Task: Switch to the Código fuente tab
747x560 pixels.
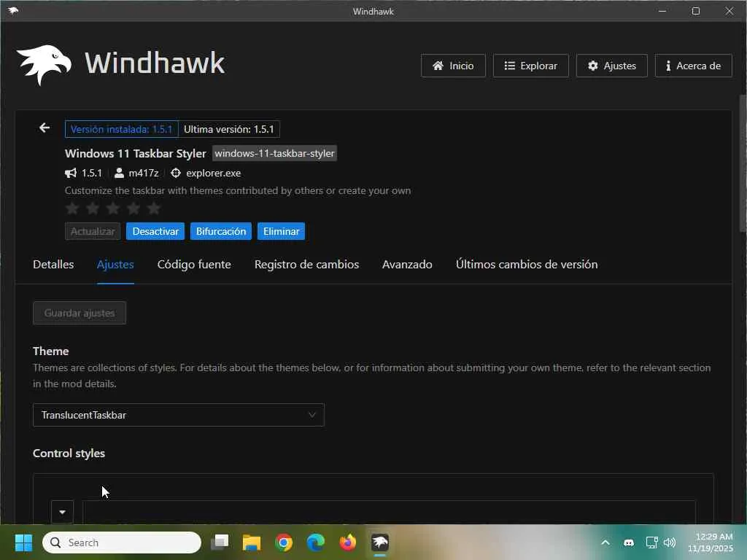Action: [194, 264]
